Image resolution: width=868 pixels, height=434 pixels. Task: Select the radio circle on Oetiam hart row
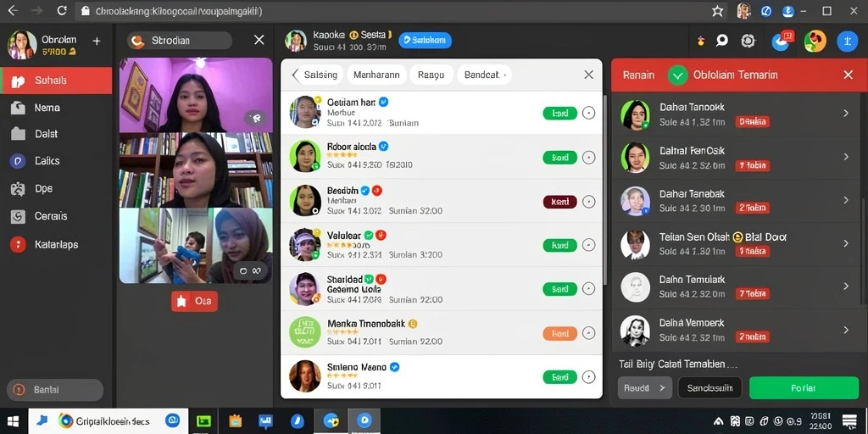(589, 113)
